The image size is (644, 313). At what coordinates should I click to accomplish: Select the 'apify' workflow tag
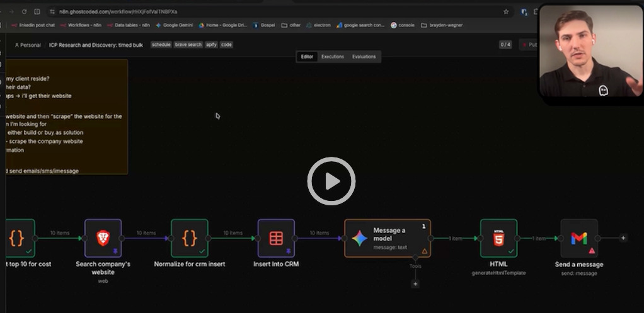(x=211, y=45)
